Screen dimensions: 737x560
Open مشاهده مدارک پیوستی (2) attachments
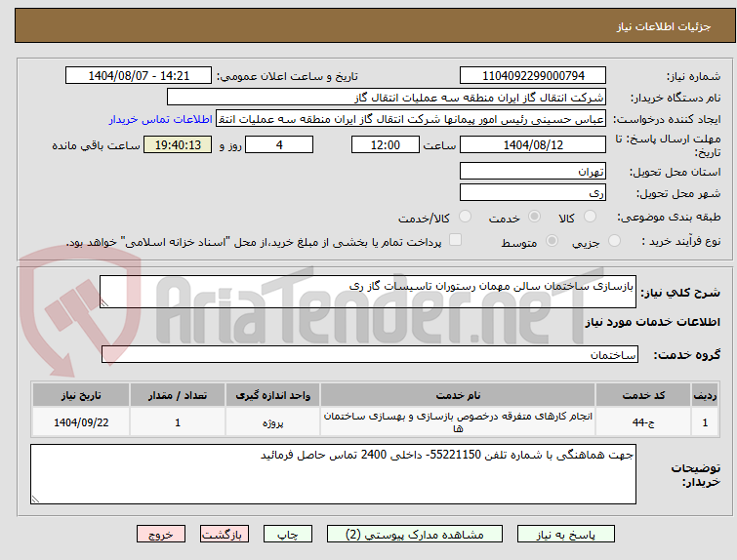(x=414, y=535)
